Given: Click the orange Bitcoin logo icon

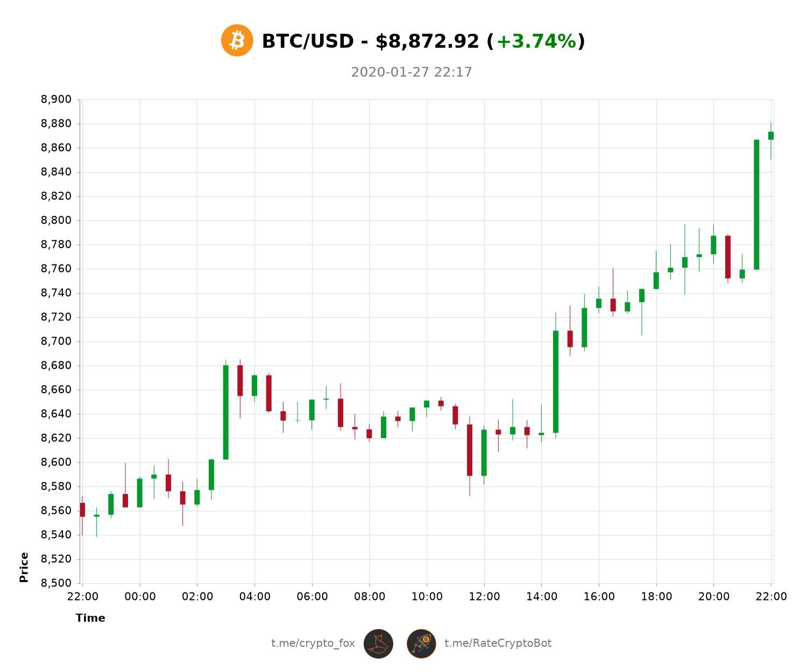Looking at the screenshot, I should pyautogui.click(x=237, y=40).
